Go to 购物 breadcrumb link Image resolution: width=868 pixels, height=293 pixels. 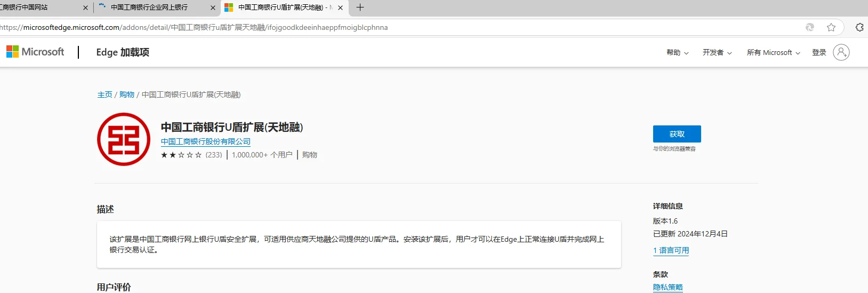[x=127, y=94]
